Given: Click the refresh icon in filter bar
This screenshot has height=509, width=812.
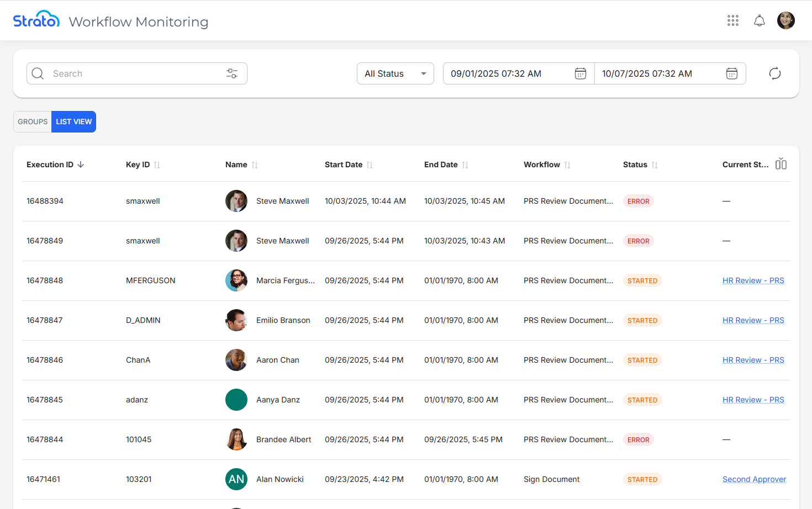Looking at the screenshot, I should point(775,73).
